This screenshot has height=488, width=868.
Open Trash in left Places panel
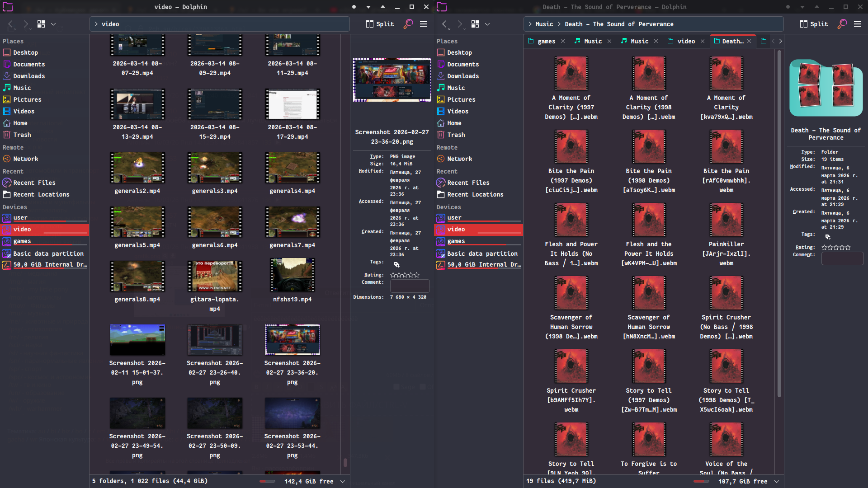[22, 135]
